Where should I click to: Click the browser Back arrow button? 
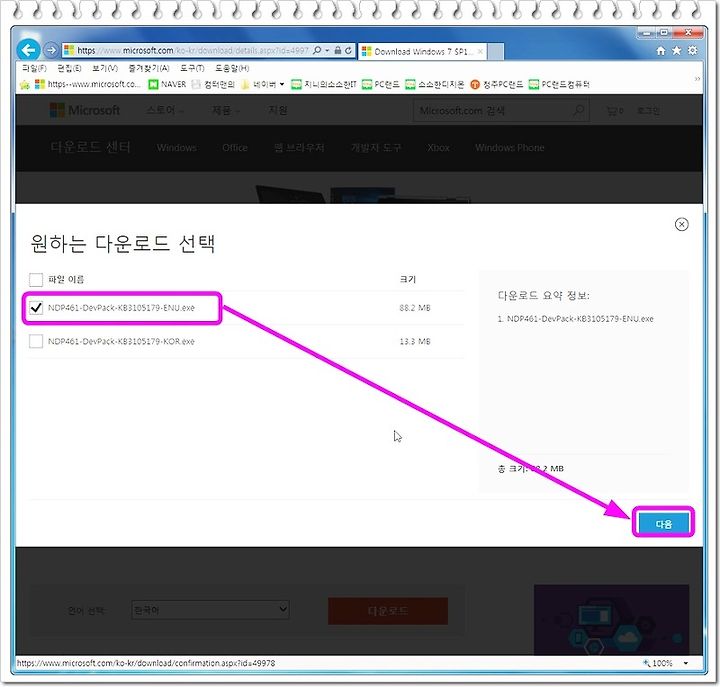tap(28, 50)
